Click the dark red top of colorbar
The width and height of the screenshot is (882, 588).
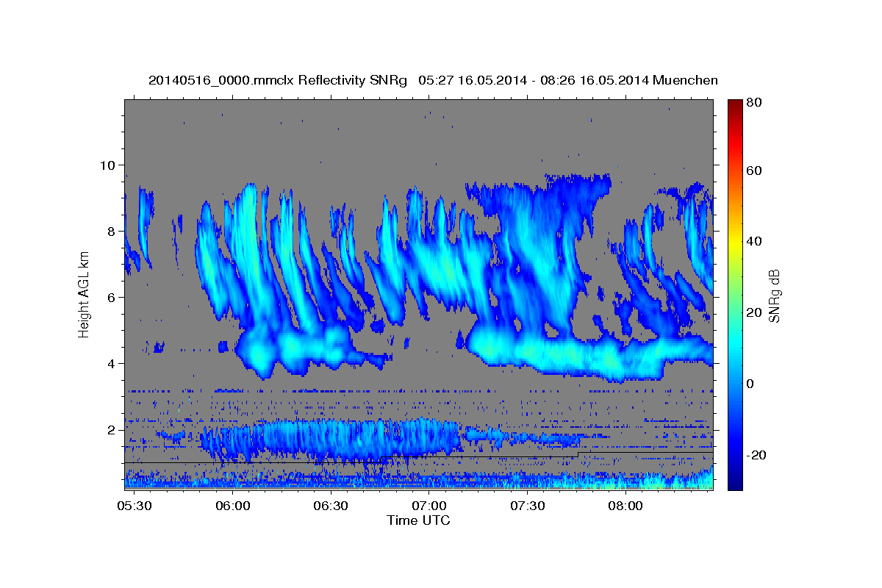pos(735,104)
